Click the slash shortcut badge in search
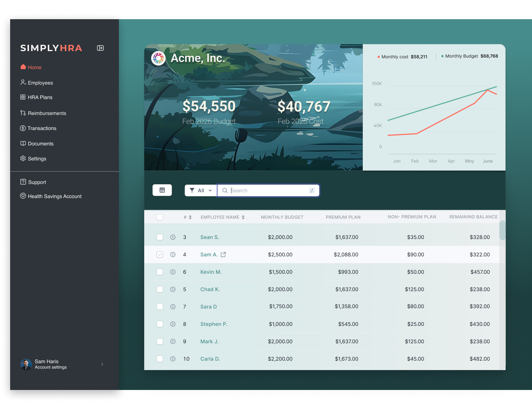This screenshot has width=532, height=403. pyautogui.click(x=312, y=190)
